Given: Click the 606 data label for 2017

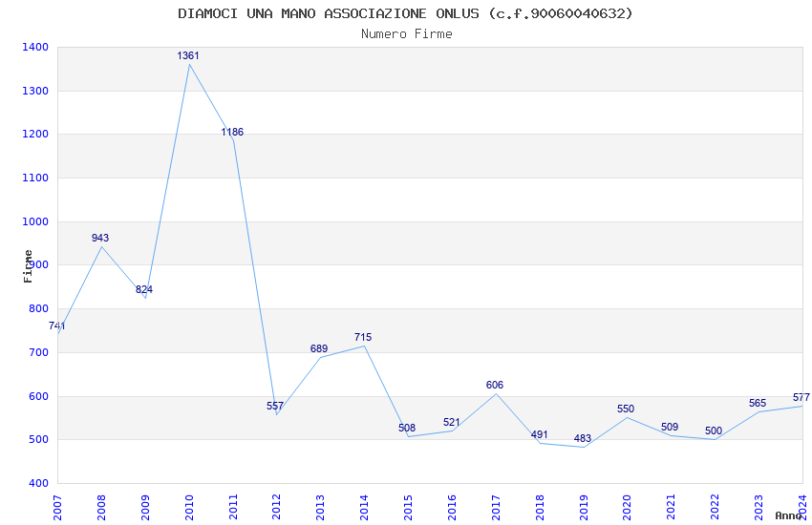Looking at the screenshot, I should pos(495,385).
